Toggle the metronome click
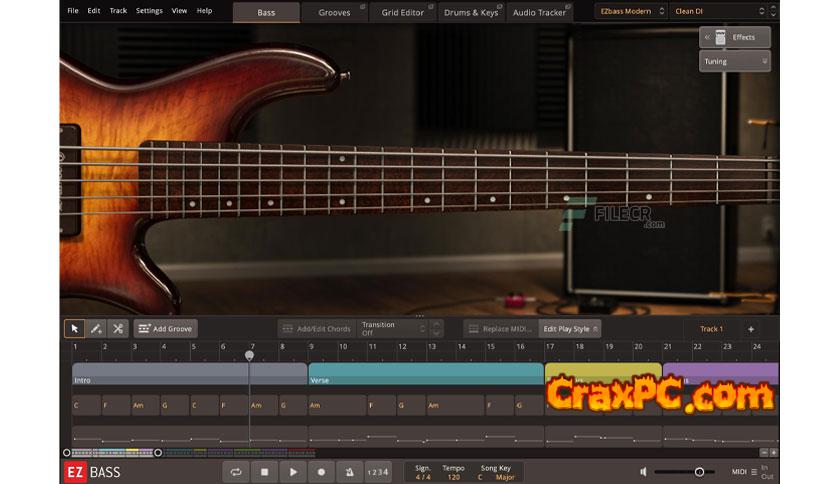 [349, 471]
